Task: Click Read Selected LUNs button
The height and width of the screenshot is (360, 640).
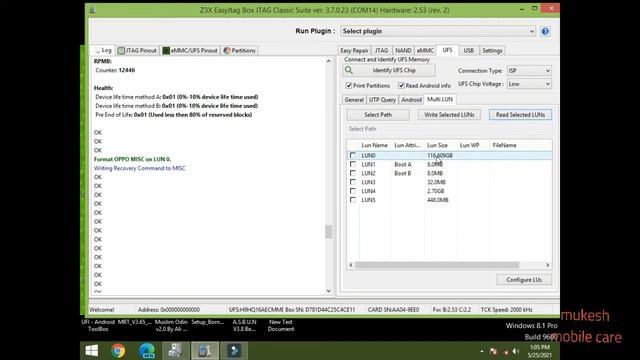Action: 520,115
